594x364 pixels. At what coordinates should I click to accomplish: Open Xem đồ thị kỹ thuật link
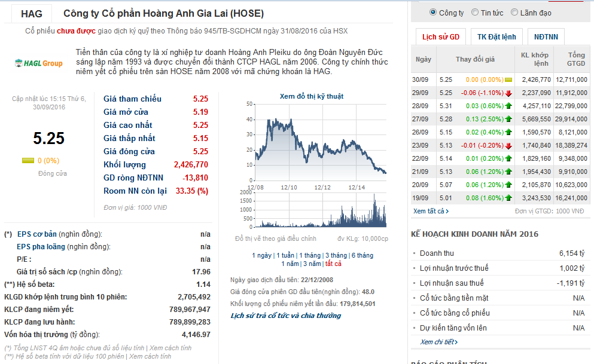tap(312, 96)
